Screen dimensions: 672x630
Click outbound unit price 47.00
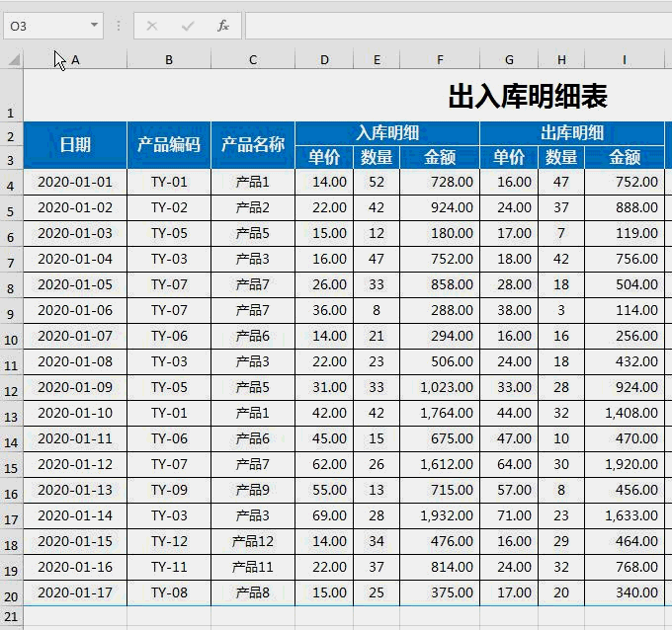pyautogui.click(x=509, y=439)
